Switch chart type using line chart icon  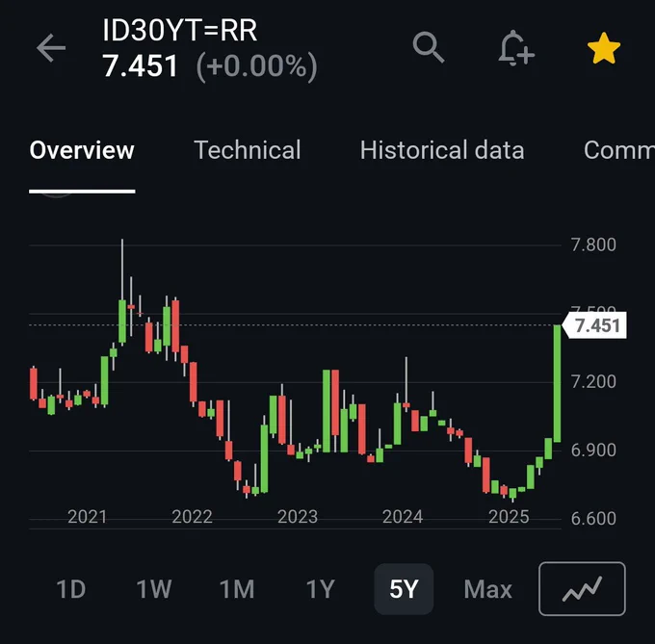click(x=582, y=589)
